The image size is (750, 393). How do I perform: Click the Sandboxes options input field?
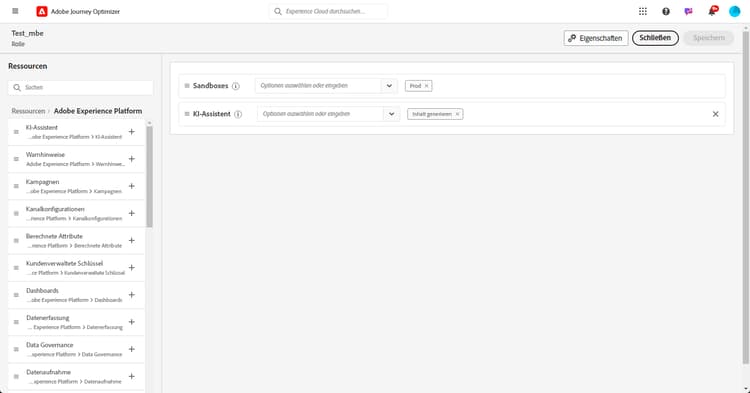click(x=318, y=86)
